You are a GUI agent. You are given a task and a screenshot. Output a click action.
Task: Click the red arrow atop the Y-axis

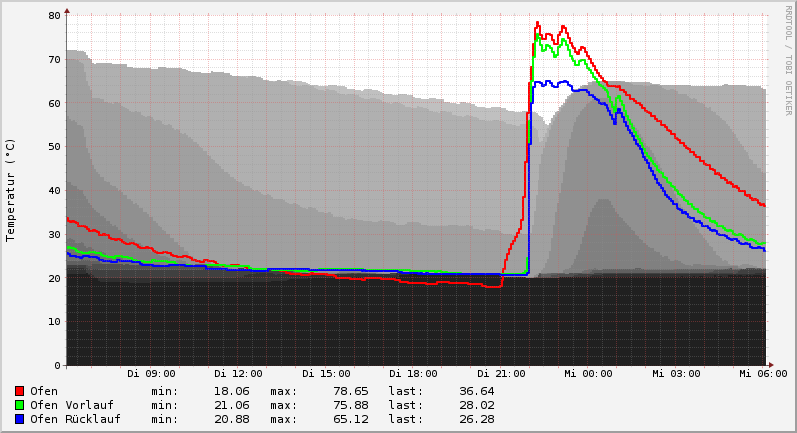pyautogui.click(x=67, y=11)
